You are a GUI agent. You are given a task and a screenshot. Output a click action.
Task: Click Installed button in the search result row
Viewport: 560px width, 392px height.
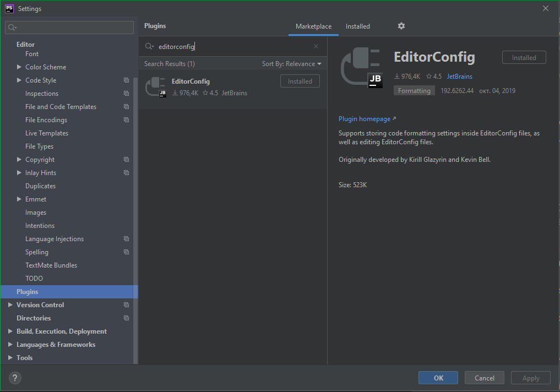pyautogui.click(x=300, y=81)
